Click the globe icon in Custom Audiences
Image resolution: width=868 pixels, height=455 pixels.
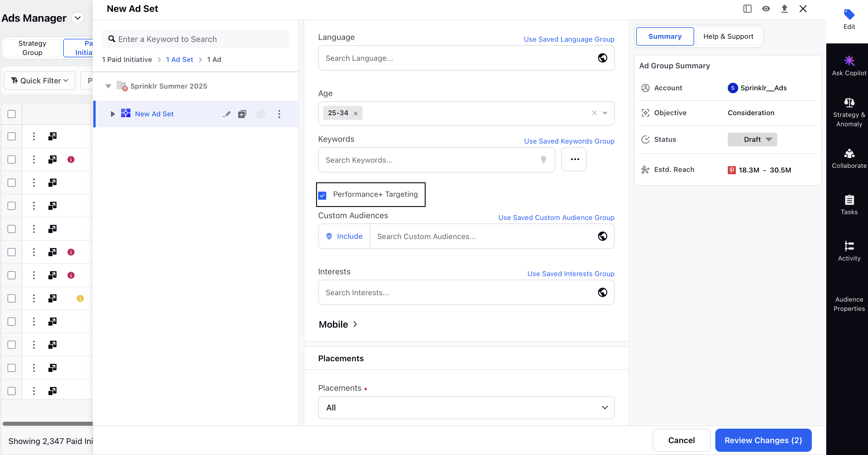pyautogui.click(x=602, y=236)
